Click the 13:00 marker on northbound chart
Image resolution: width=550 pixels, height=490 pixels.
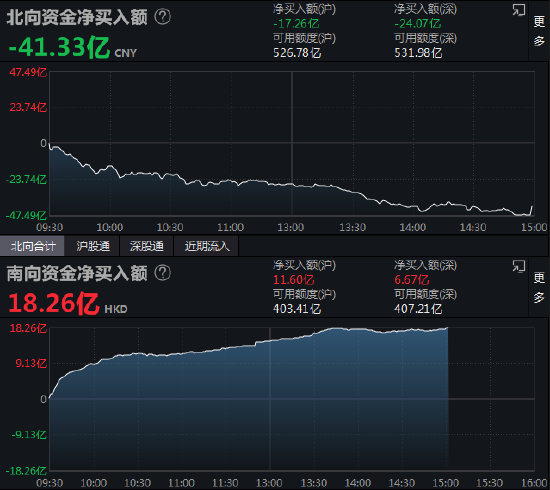[291, 227]
